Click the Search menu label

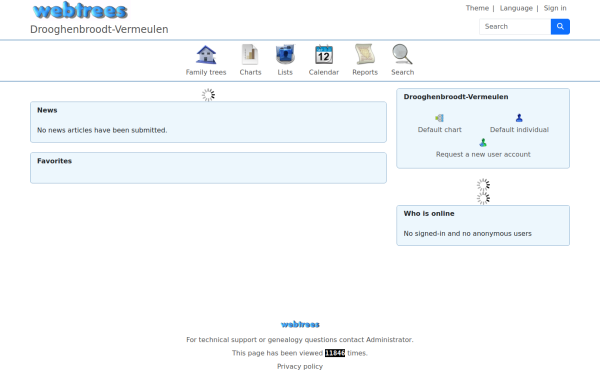tap(402, 72)
